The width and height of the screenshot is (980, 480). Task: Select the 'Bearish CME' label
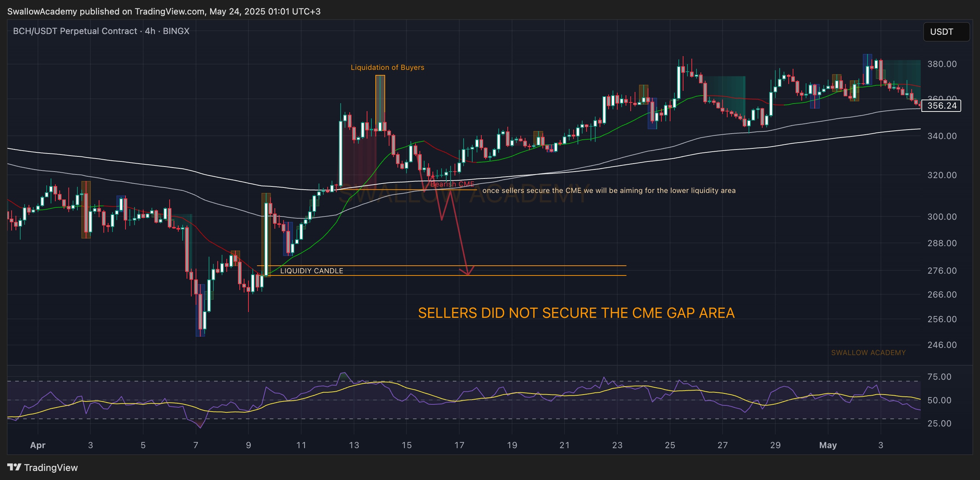[x=452, y=184]
